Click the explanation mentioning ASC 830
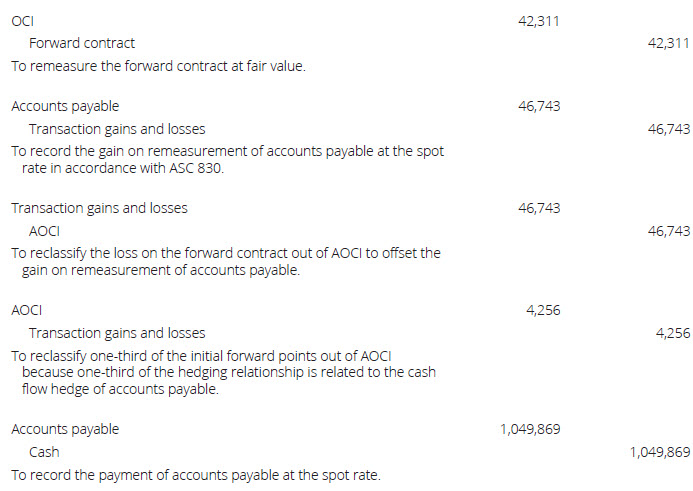This screenshot has height=491, width=693. pos(227,160)
